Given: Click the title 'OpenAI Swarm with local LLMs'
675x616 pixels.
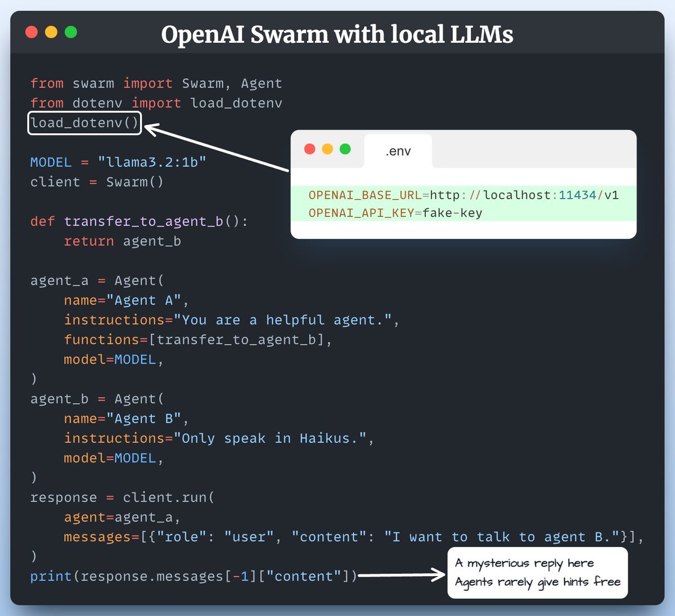Looking at the screenshot, I should coord(337,35).
